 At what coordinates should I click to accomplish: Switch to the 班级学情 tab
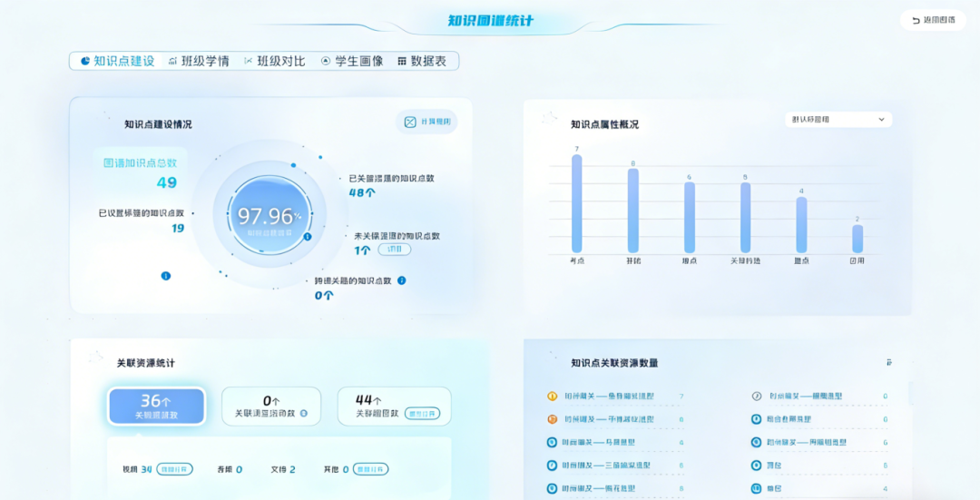(x=198, y=61)
